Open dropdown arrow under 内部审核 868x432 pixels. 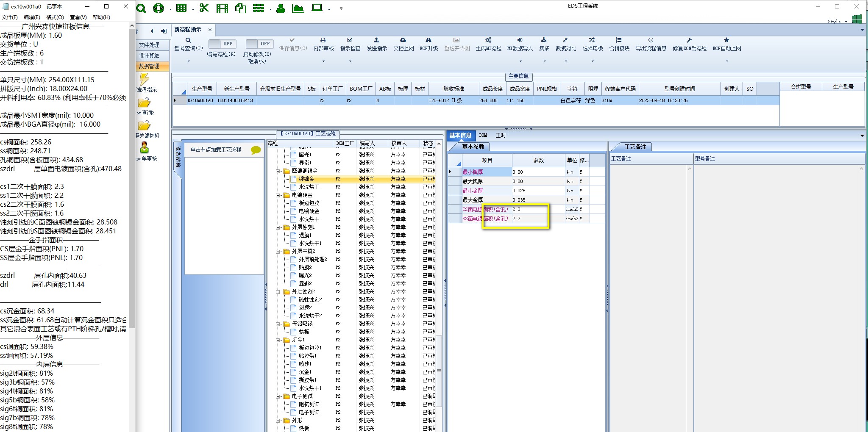(x=323, y=61)
